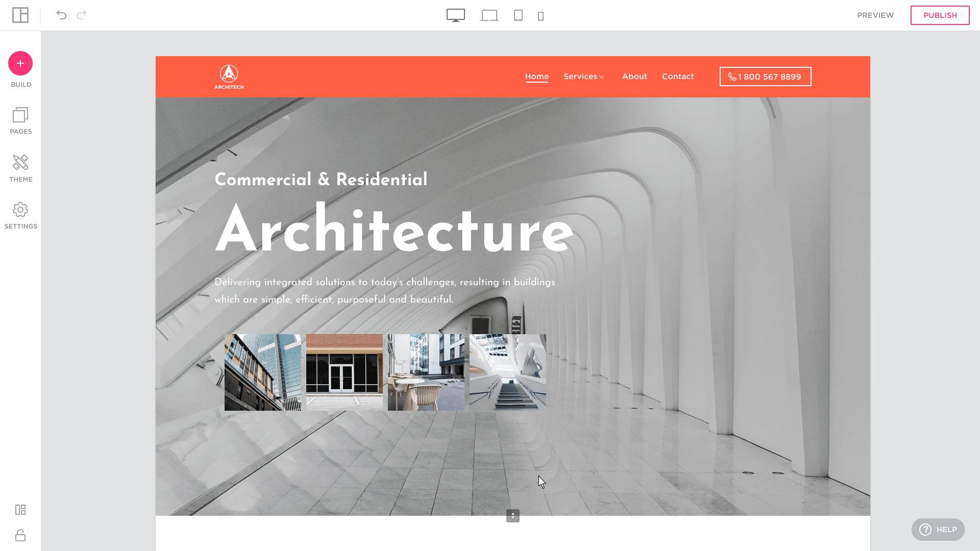980x551 pixels.
Task: Open the Theme panel
Action: (20, 168)
